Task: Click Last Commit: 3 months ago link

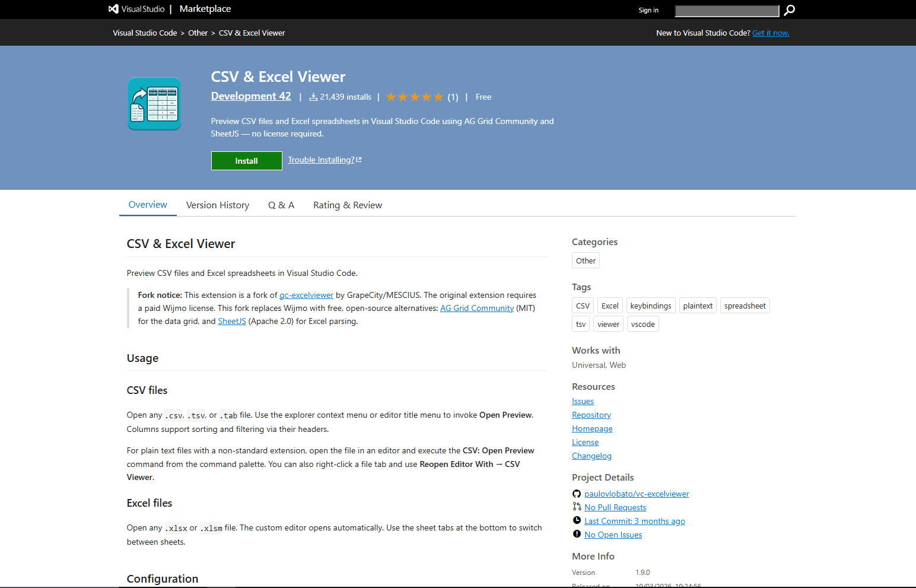Action: pos(635,521)
